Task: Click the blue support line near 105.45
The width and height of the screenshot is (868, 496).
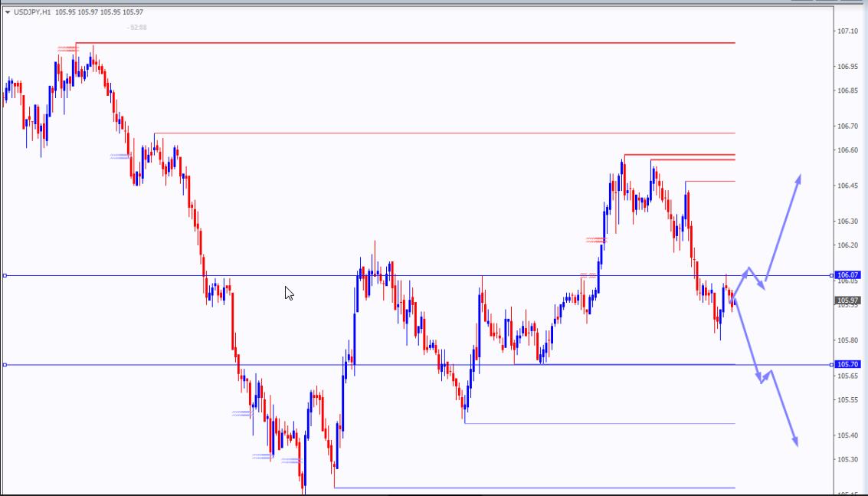Action: click(598, 423)
